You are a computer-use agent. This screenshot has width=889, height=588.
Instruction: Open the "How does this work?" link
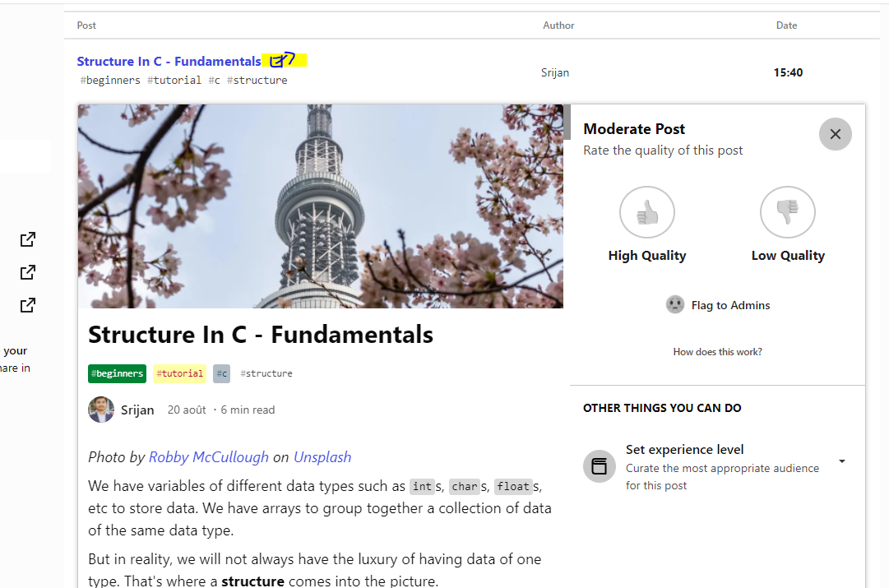point(717,351)
